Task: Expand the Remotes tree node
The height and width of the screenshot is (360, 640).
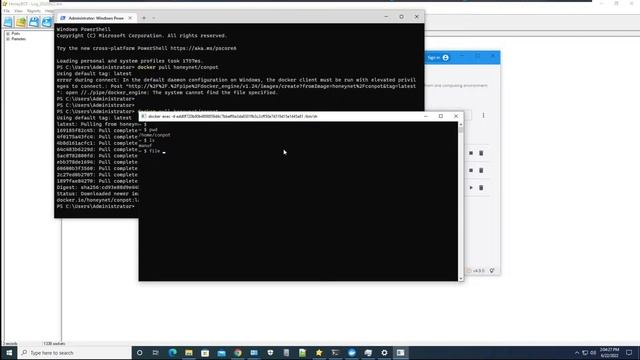Action: tap(8, 39)
